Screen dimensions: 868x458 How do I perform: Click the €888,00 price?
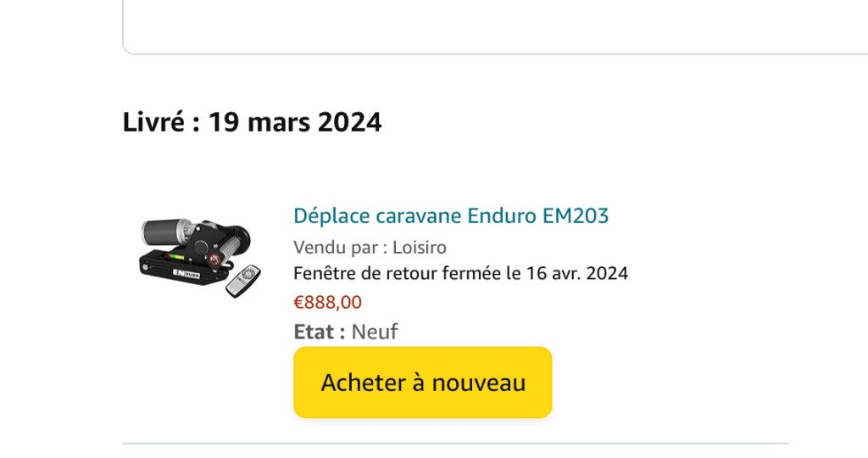327,302
